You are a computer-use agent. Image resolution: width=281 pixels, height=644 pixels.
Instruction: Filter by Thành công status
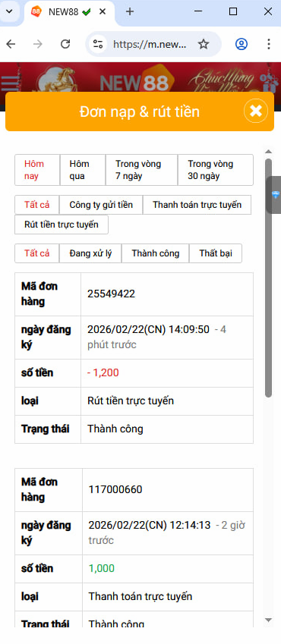156,253
